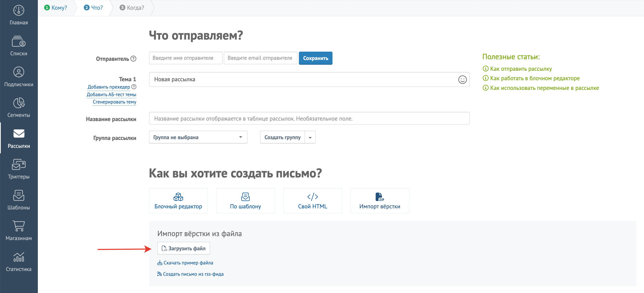This screenshot has height=293, width=644.
Task: Click info icon by Как работать в блочном редакторе
Action: point(485,78)
